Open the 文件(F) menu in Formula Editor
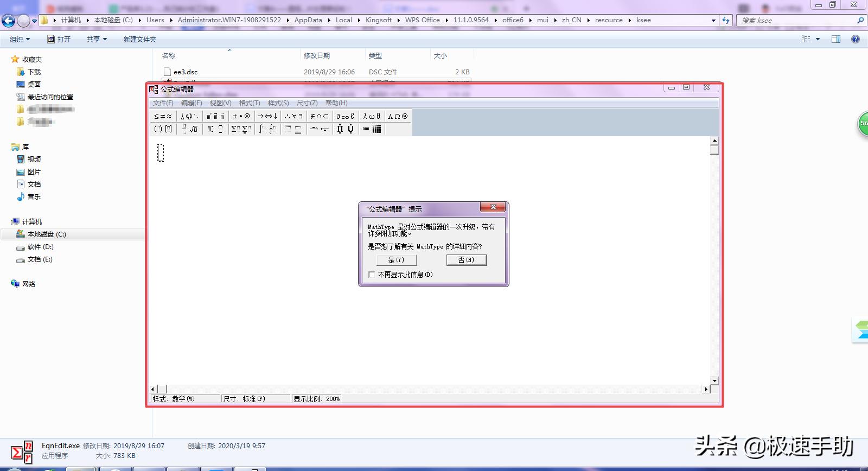The width and height of the screenshot is (868, 471). [163, 103]
